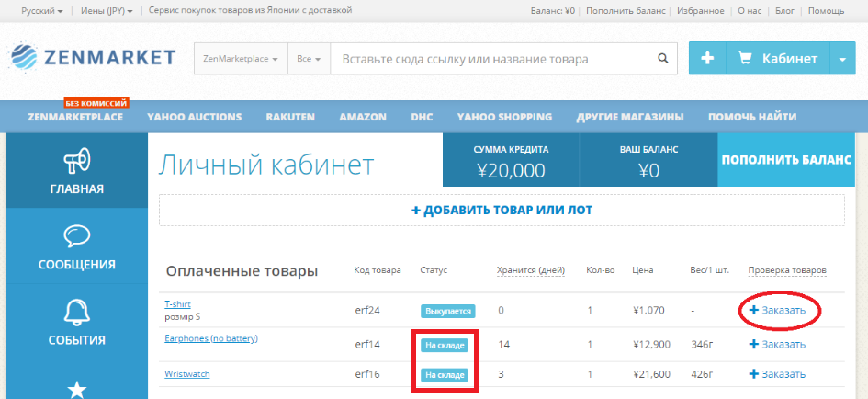Click the СУММА КРЕДИТА ¥20,000 block

[511, 160]
